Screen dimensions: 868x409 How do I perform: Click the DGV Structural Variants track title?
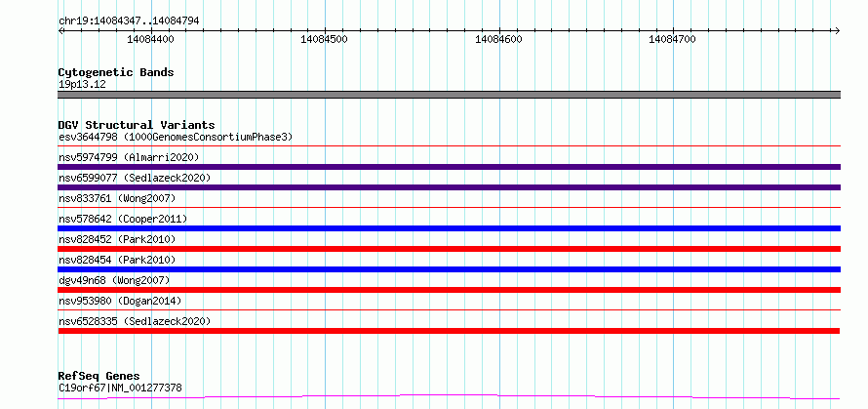click(137, 125)
